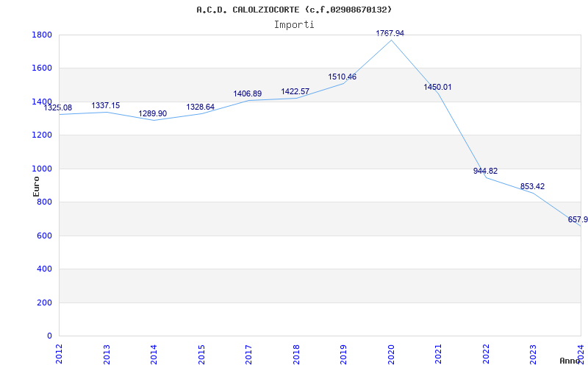Click the 1200 y-axis tick label
This screenshot has height=368, width=588.
coord(42,135)
